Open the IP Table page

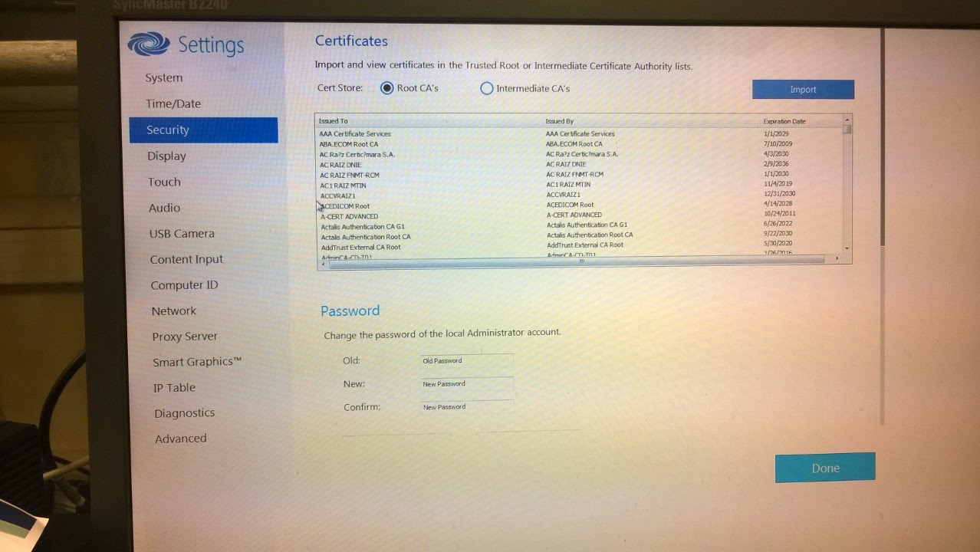(x=174, y=388)
